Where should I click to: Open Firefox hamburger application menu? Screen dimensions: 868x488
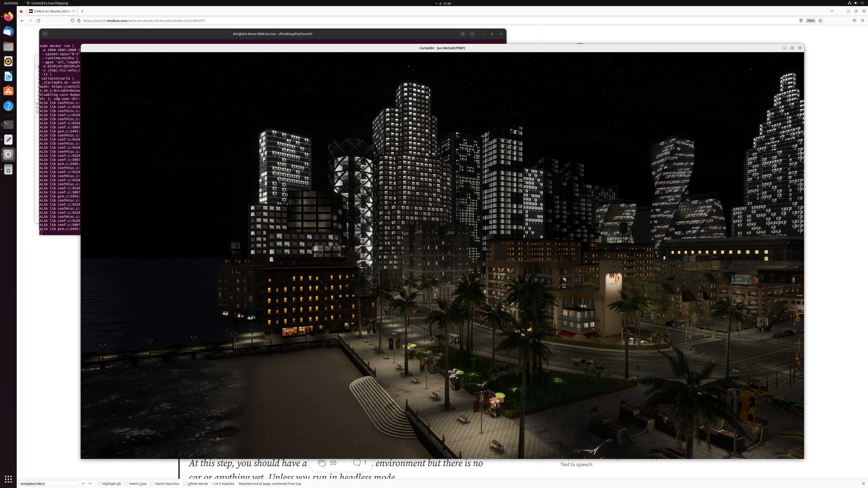click(x=862, y=21)
